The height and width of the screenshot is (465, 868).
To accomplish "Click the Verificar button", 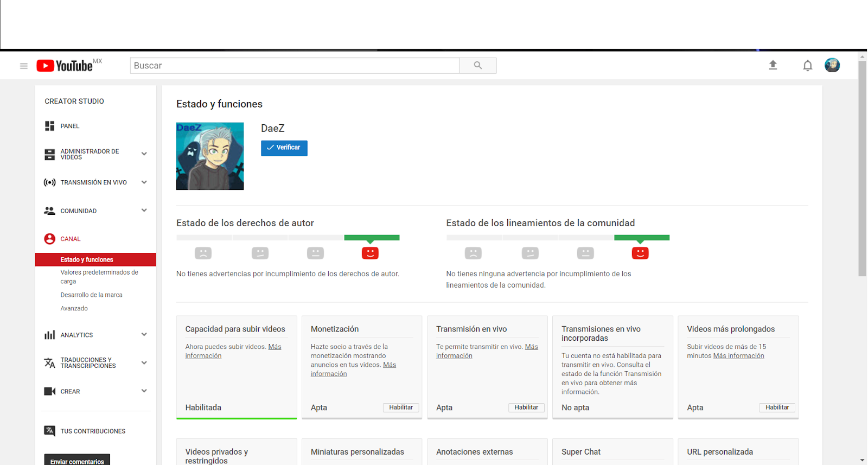I will (x=284, y=148).
